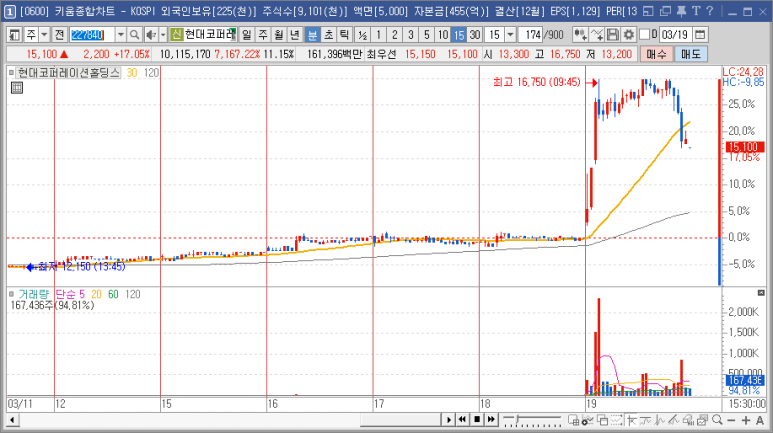Choose the 2-minute interval button
The height and width of the screenshot is (433, 773).
(x=394, y=35)
